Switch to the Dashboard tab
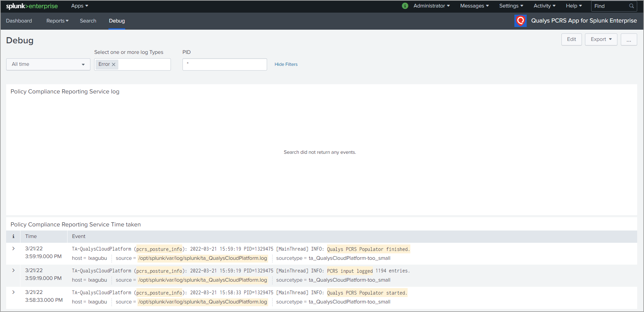 (19, 21)
